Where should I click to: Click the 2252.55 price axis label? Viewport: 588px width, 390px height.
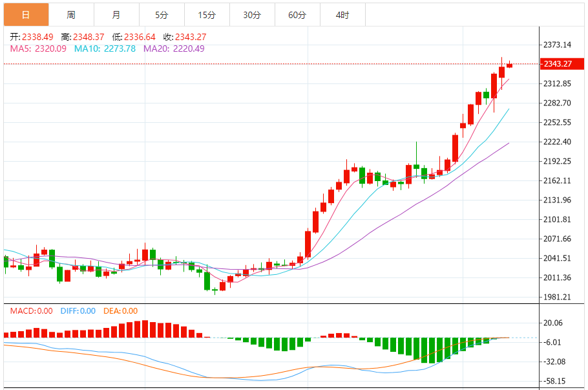(557, 122)
